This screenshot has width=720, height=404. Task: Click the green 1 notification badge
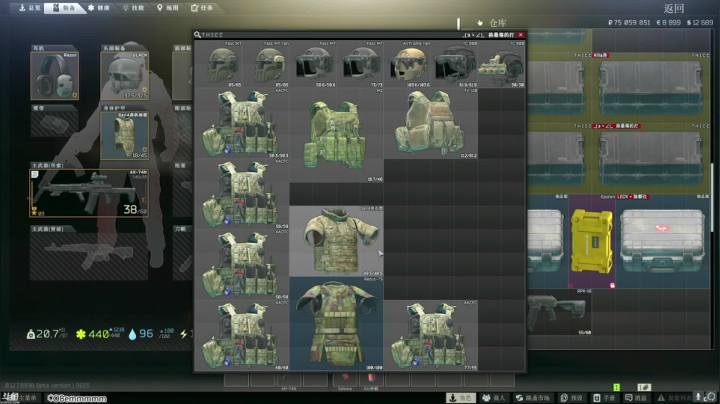coord(617,387)
